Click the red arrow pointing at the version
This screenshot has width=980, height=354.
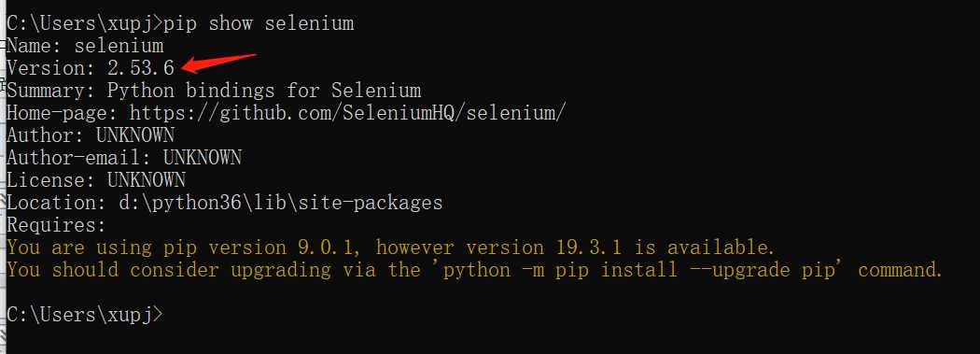(x=218, y=64)
